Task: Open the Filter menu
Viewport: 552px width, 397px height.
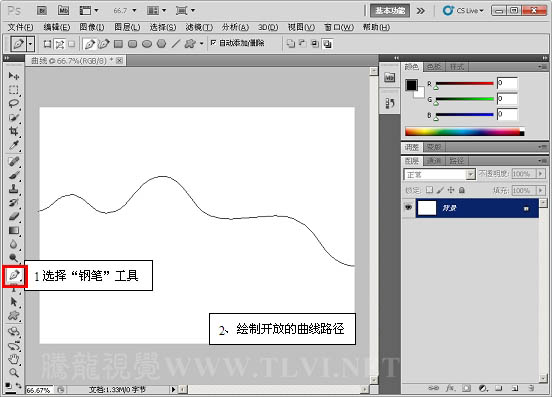Action: (199, 27)
